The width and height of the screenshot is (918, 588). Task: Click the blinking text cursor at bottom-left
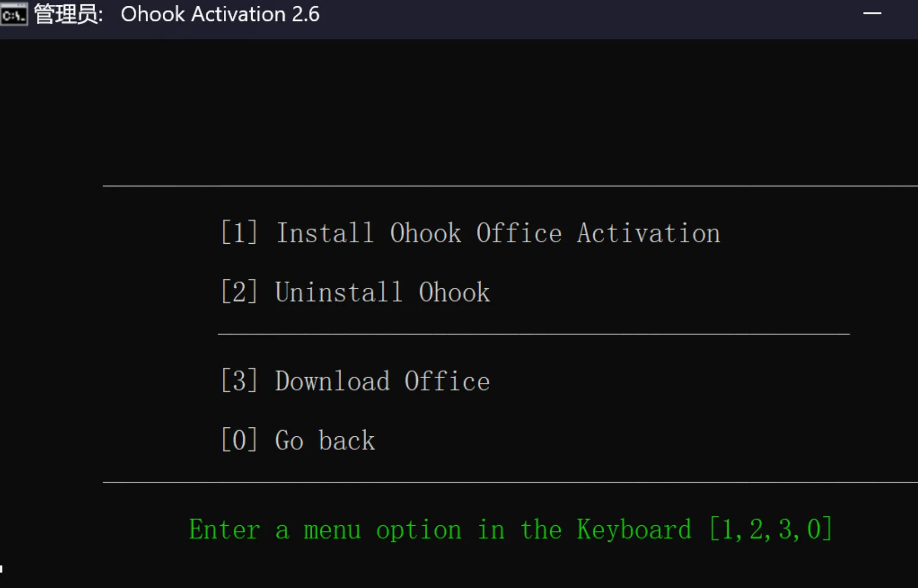click(2, 569)
